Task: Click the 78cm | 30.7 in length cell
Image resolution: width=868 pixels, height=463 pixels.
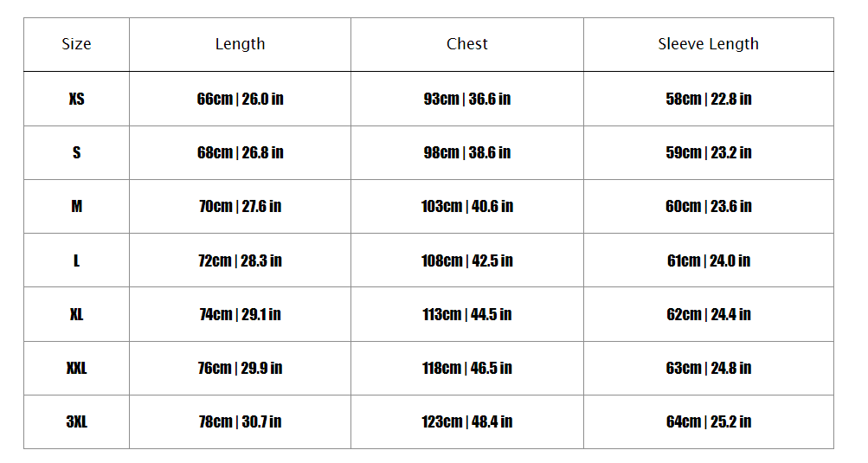Action: (x=240, y=421)
